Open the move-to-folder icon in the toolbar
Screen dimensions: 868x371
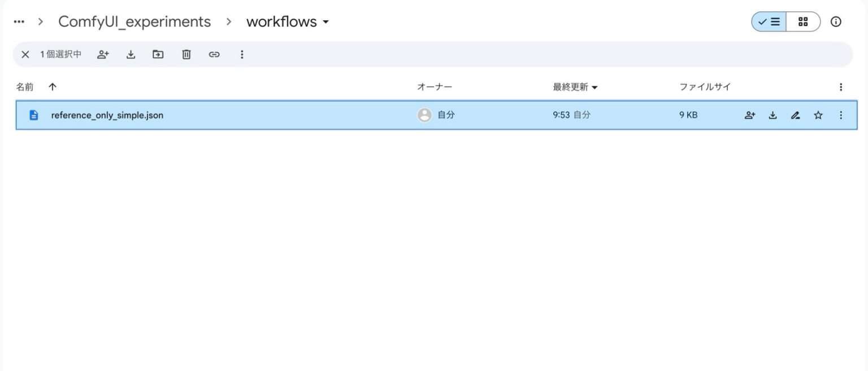(158, 54)
